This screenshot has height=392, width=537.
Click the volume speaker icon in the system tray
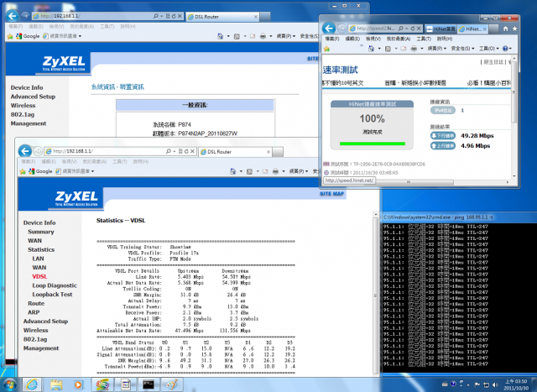coord(495,384)
